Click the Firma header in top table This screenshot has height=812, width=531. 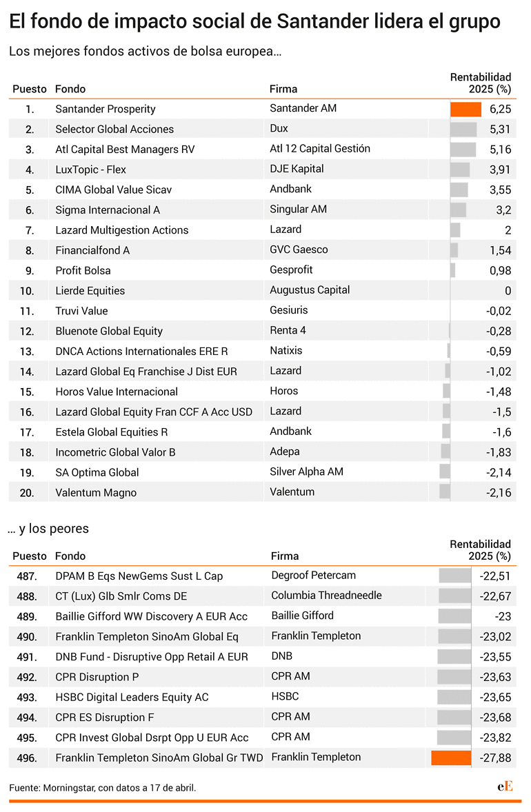tap(283, 89)
